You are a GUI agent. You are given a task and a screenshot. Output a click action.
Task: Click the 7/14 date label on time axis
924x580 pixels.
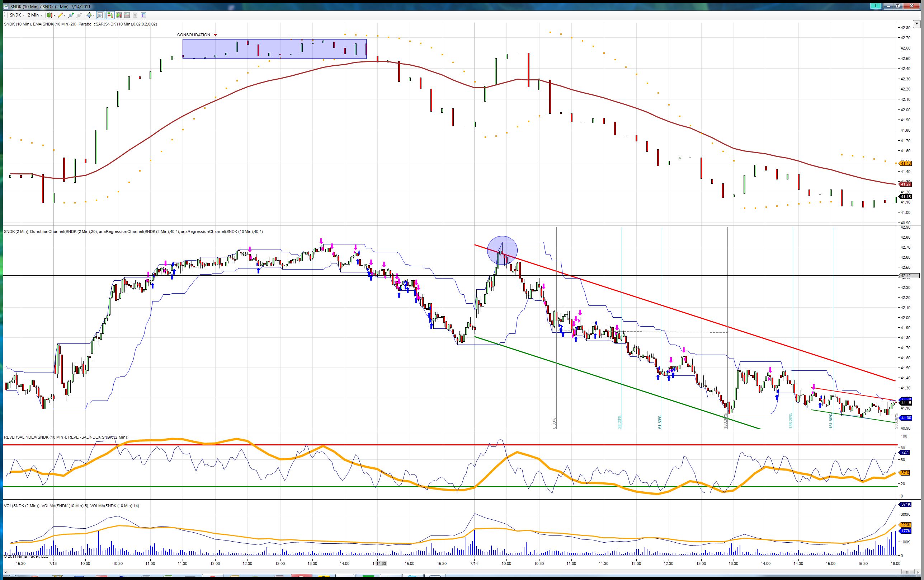pos(474,563)
